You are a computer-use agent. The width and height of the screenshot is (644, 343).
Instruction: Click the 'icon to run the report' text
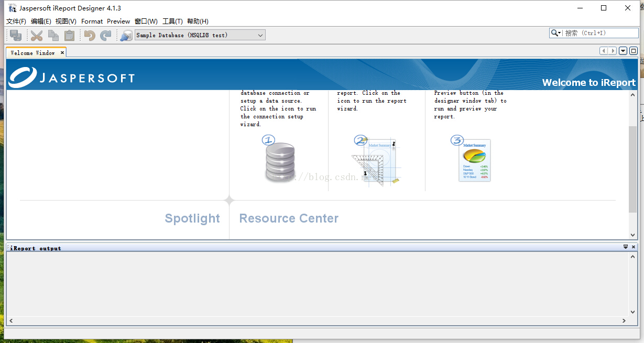click(x=372, y=101)
